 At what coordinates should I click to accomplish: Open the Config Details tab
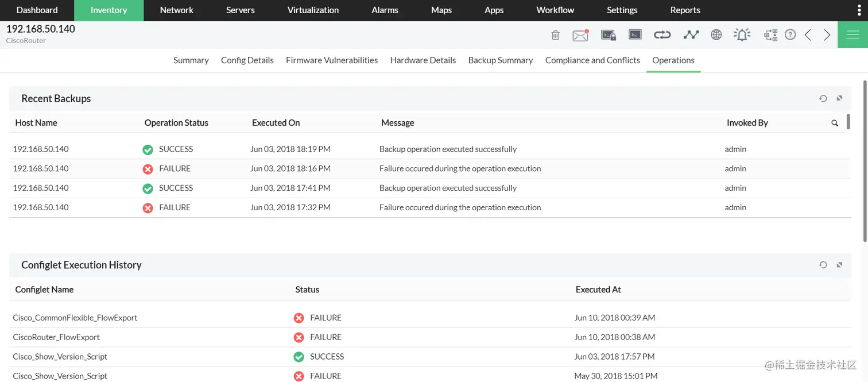[247, 60]
